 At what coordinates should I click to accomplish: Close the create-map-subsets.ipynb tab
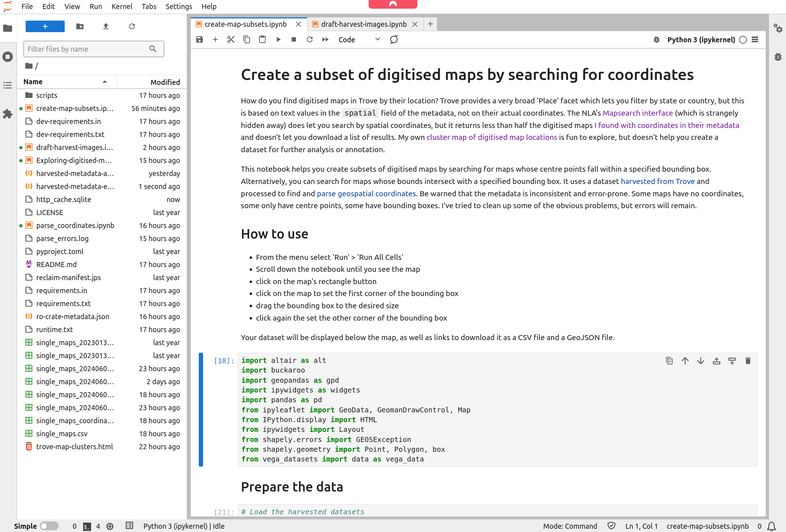coord(298,24)
